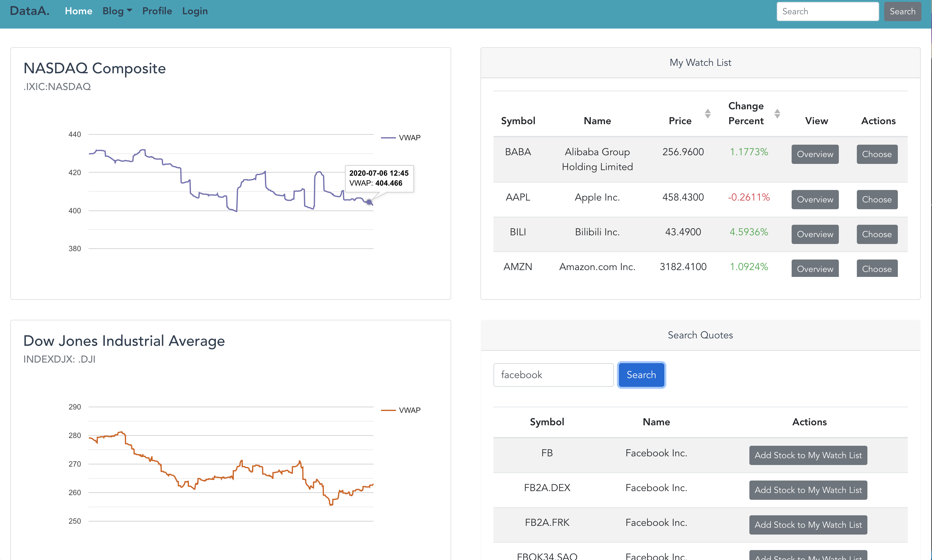Click the Search Quotes card header
The width and height of the screenshot is (932, 560).
coord(700,335)
